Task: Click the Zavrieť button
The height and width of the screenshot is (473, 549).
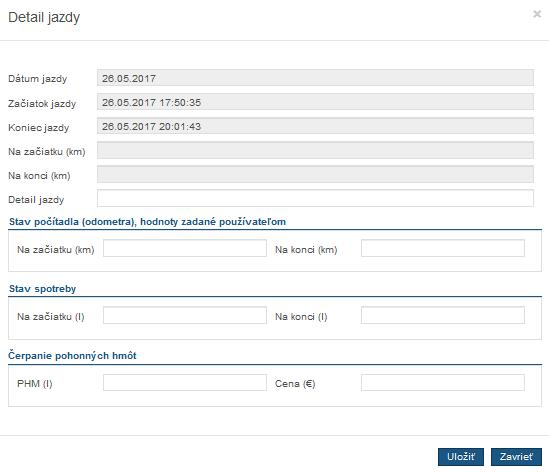Action: tap(516, 457)
